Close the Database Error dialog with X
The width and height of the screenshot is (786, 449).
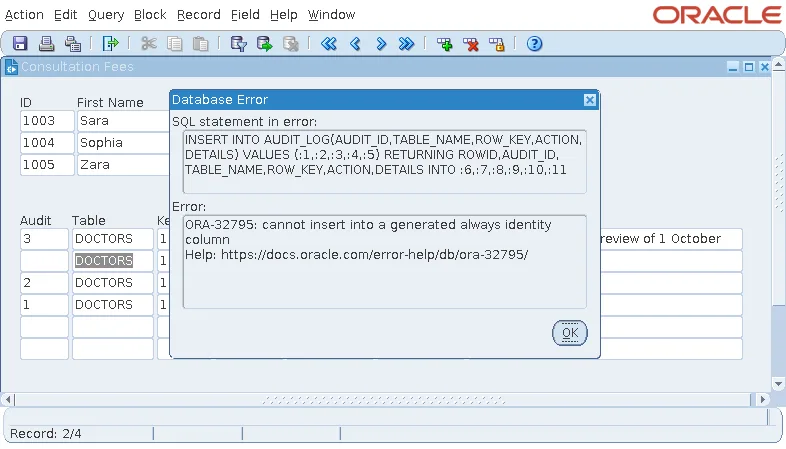coord(590,100)
